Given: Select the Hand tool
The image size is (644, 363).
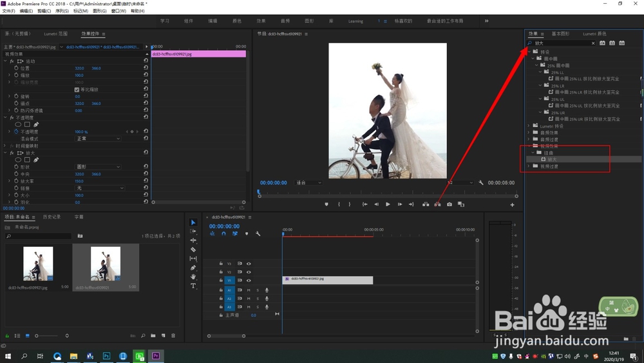Looking at the screenshot, I should (193, 277).
